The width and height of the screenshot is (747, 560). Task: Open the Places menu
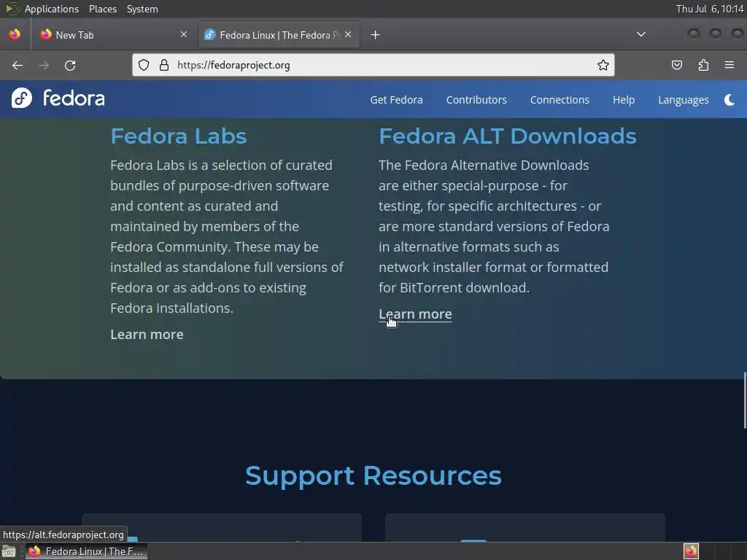[103, 9]
